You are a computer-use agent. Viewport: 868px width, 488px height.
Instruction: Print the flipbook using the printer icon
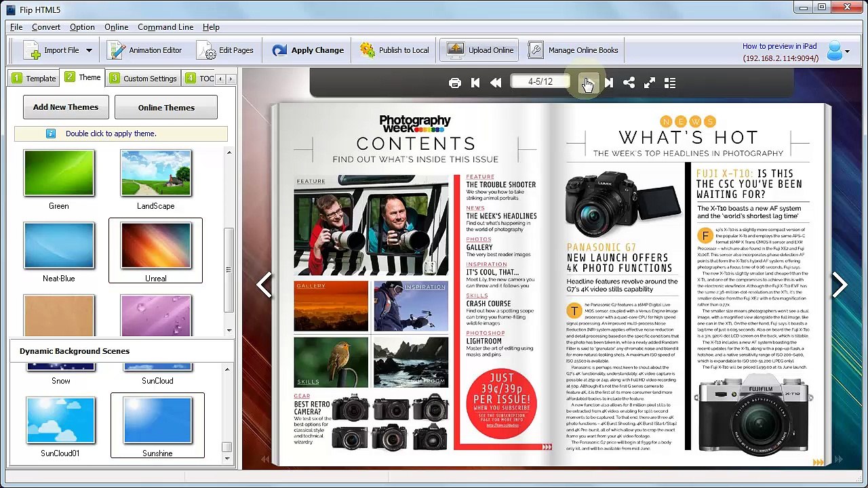[455, 83]
